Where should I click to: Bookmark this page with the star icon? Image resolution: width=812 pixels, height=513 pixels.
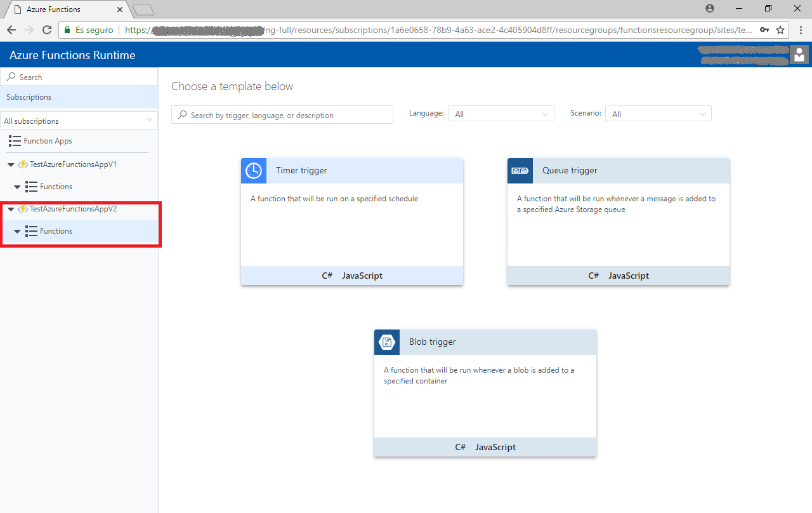point(780,30)
